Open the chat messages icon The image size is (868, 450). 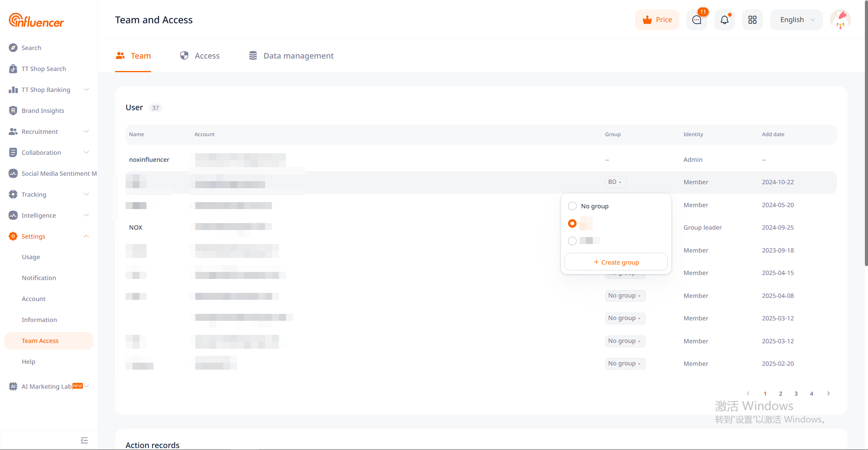tap(697, 20)
